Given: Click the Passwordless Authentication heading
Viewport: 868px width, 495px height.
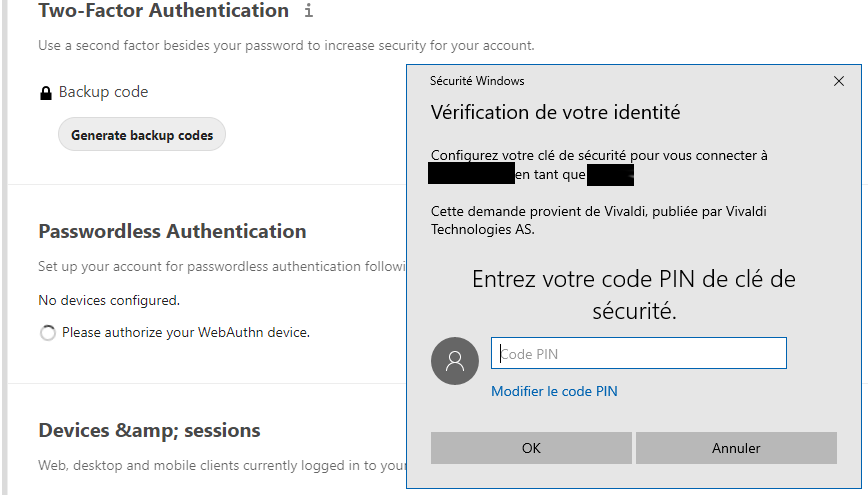Looking at the screenshot, I should click(x=172, y=231).
